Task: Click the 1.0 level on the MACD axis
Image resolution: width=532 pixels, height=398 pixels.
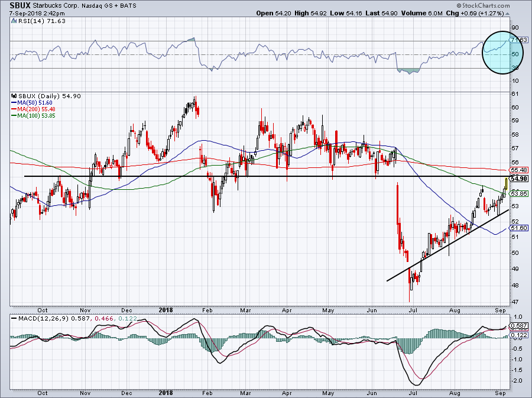Action: pyautogui.click(x=518, y=317)
